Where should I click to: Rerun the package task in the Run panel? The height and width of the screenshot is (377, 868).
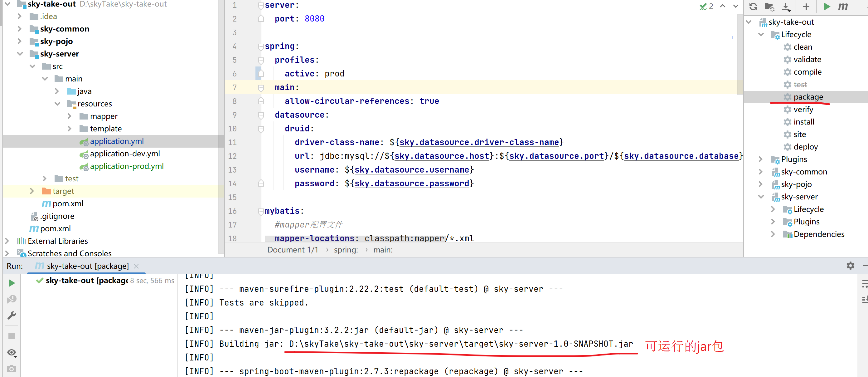coord(12,283)
